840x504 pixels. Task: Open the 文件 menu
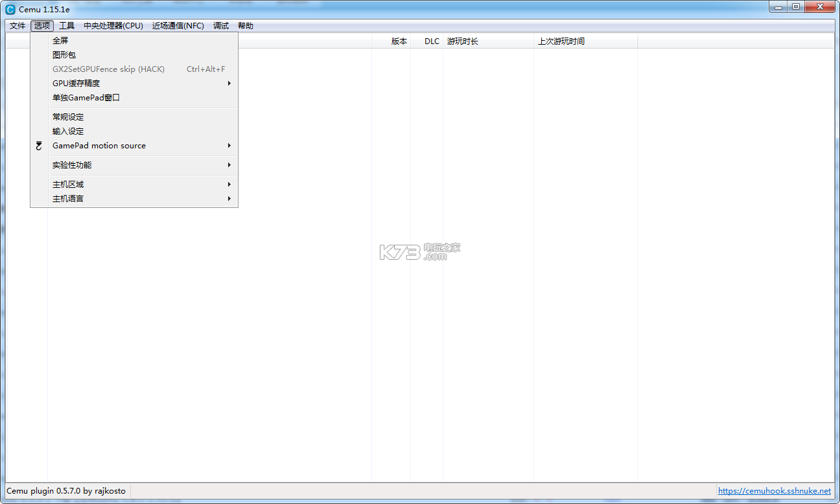pyautogui.click(x=17, y=26)
